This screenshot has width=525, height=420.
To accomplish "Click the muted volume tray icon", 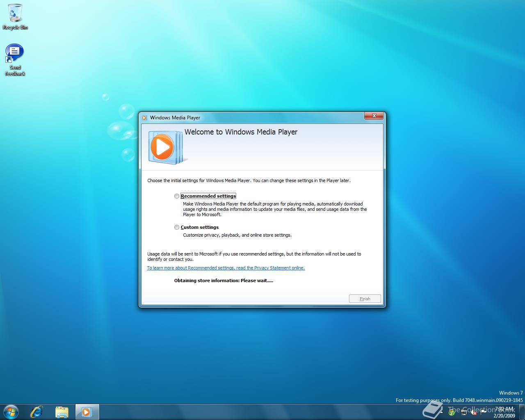I will point(474,413).
